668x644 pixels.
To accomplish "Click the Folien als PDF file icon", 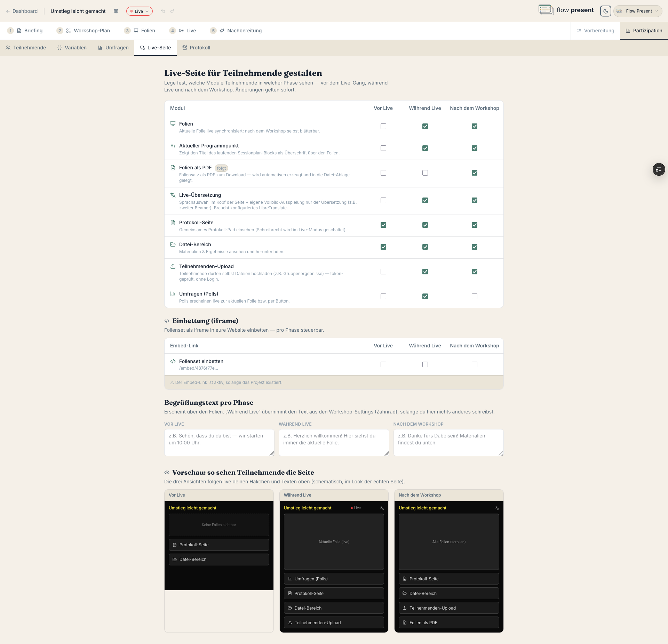I will pos(173,168).
